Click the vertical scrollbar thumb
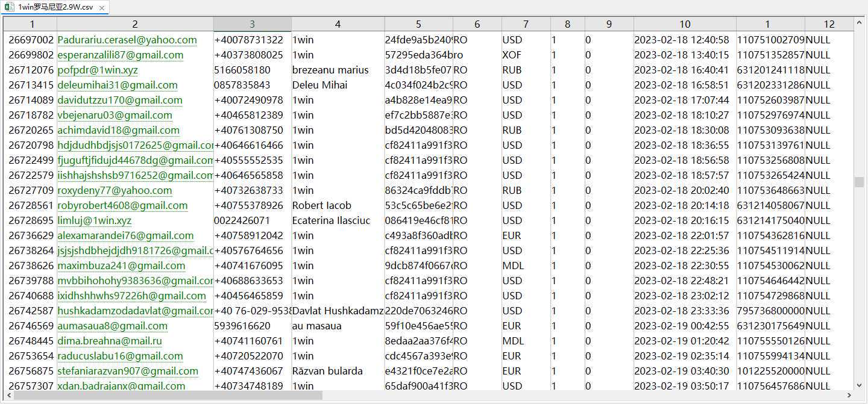The image size is (868, 404). coord(859,182)
